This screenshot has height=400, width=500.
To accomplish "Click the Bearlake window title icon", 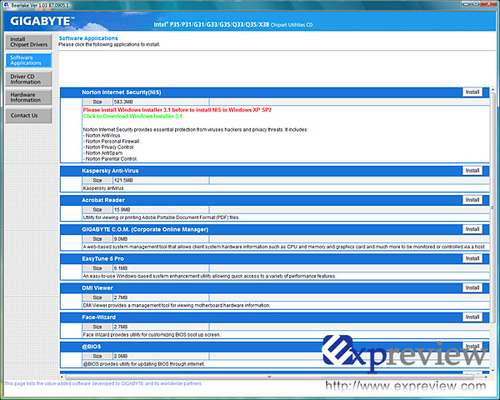I will (x=6, y=5).
